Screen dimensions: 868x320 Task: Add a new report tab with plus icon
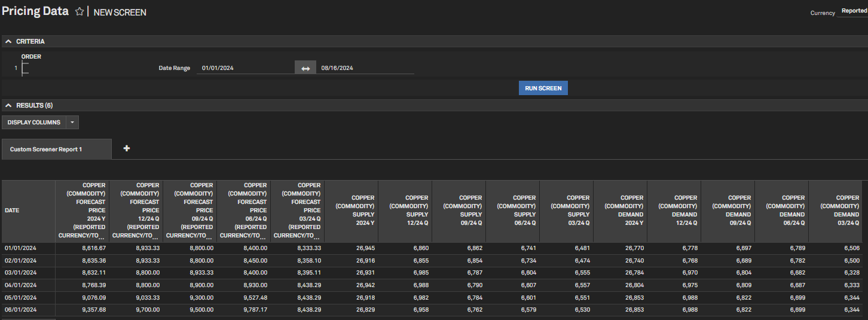(x=127, y=148)
